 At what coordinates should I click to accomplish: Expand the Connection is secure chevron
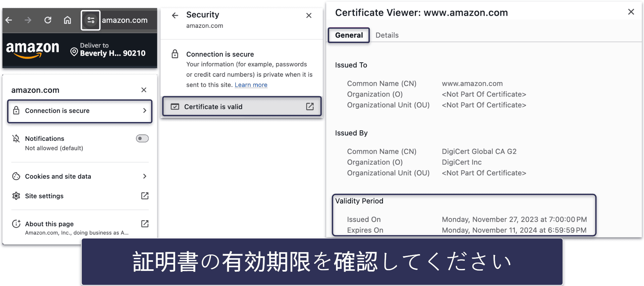coord(145,111)
